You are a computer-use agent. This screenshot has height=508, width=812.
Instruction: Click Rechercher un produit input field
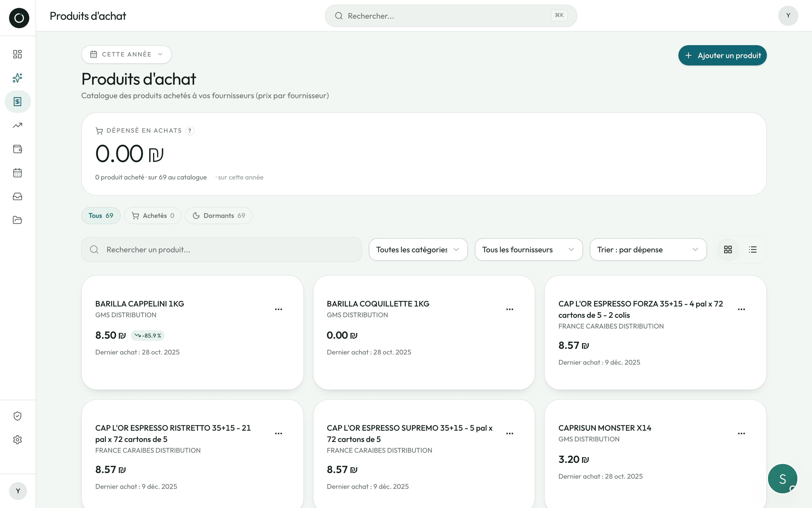221,250
